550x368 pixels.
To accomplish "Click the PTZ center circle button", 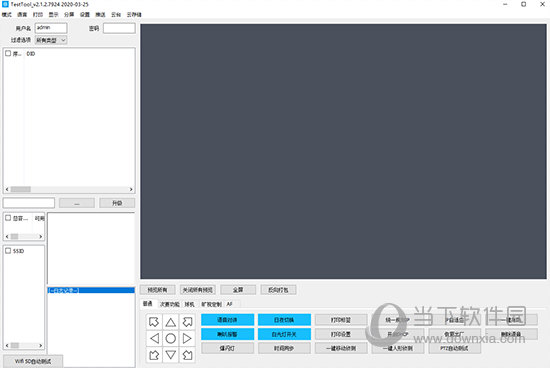I will [171, 339].
